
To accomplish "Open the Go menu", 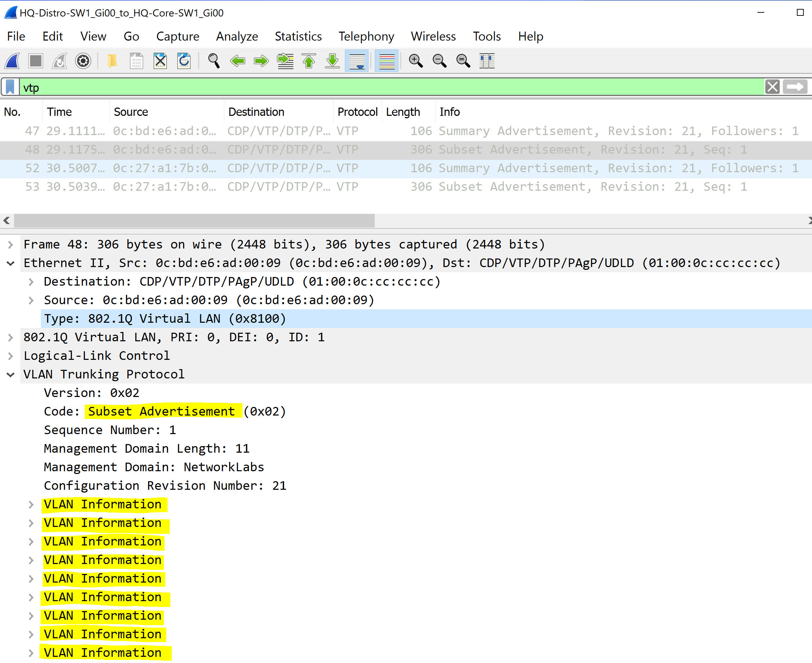I will point(131,36).
